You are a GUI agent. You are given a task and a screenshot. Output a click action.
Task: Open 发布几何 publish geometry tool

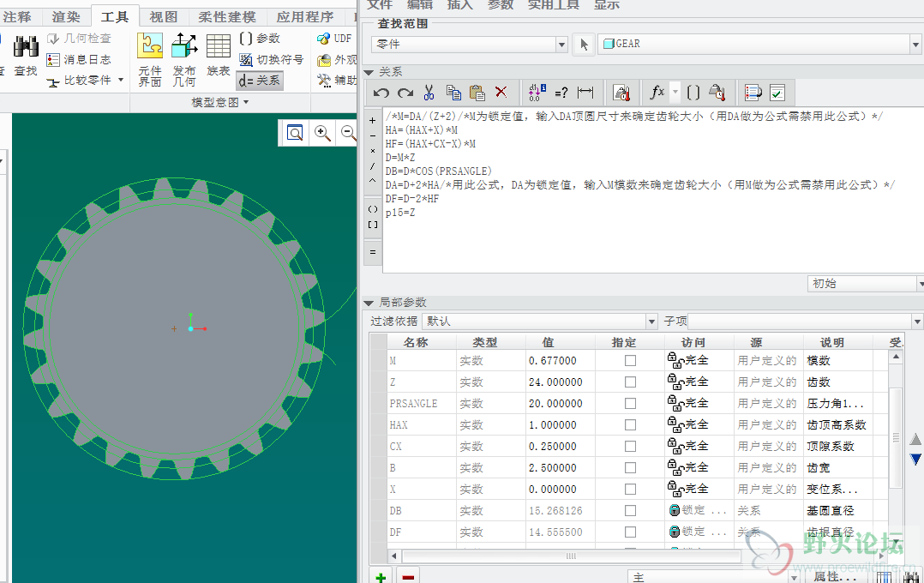pos(183,59)
